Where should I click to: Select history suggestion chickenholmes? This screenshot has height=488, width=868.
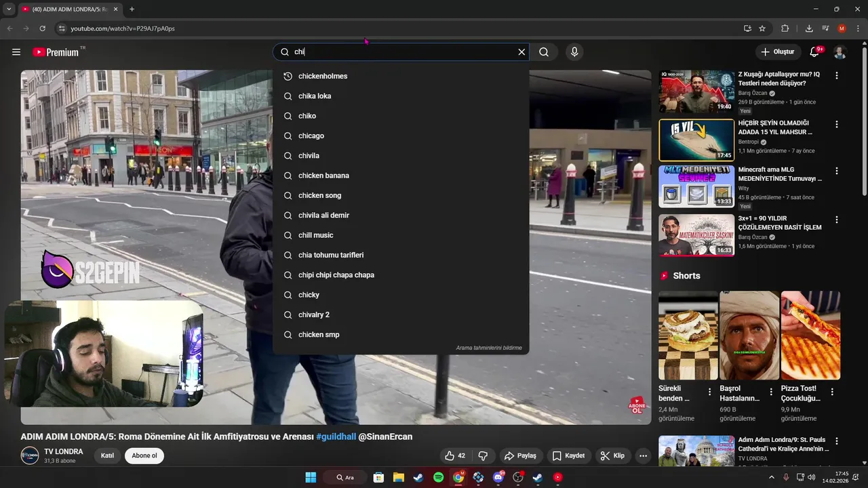pyautogui.click(x=401, y=76)
